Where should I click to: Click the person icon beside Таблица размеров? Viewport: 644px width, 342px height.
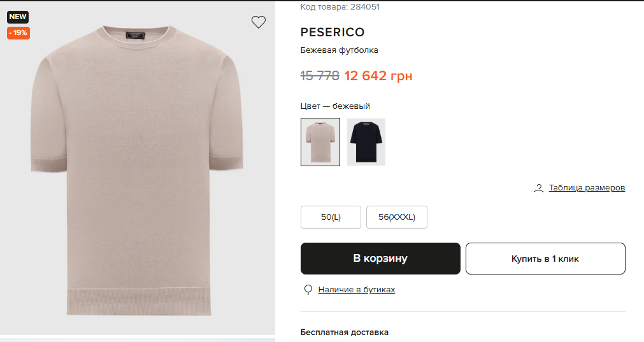(x=539, y=188)
